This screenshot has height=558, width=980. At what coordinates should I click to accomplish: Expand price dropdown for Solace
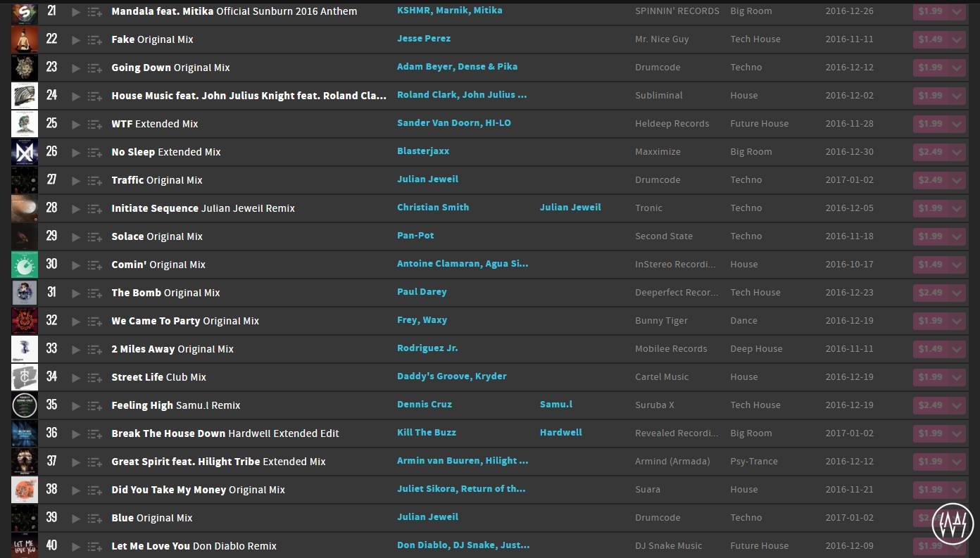pyautogui.click(x=957, y=236)
